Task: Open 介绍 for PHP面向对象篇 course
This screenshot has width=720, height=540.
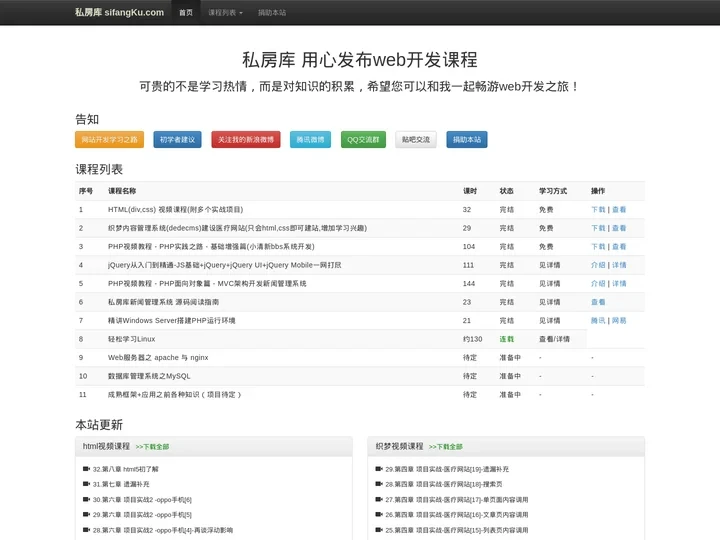Action: point(598,283)
